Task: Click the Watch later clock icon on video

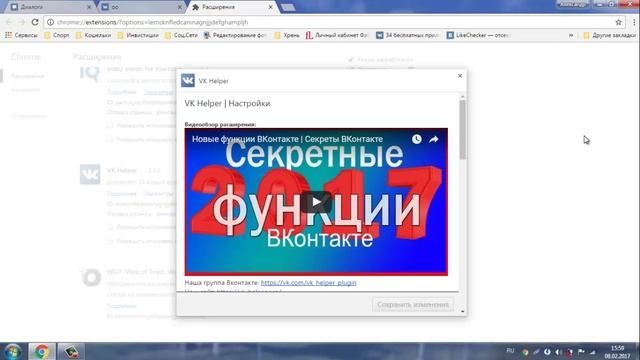Action: click(x=416, y=139)
